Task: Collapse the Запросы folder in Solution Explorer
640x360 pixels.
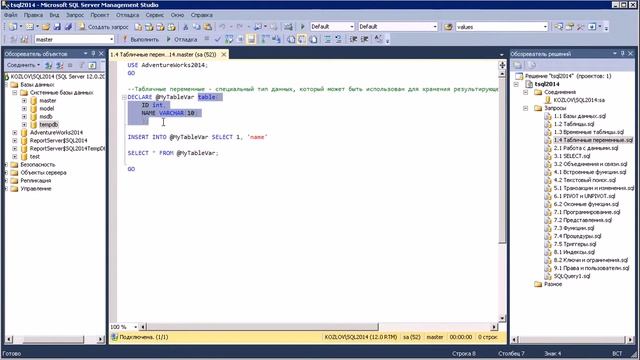Action: pyautogui.click(x=526, y=108)
